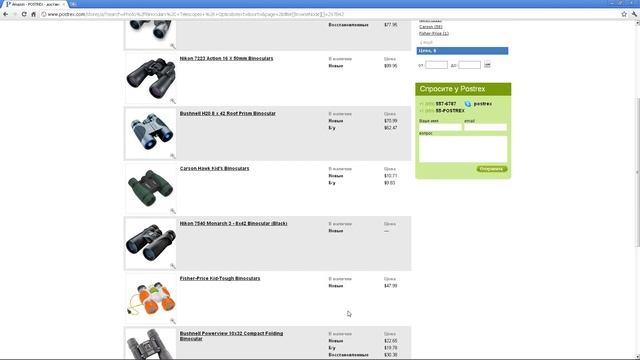Open a new browser tab

(73, 4)
